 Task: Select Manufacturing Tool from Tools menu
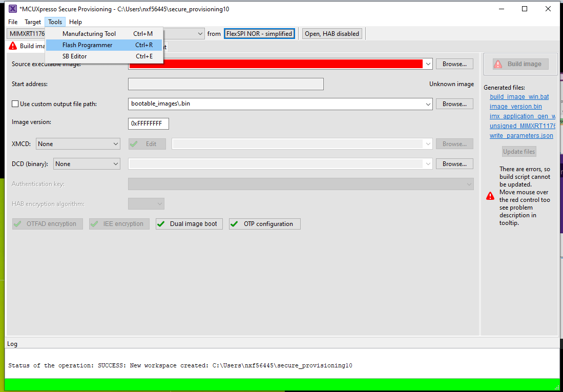click(90, 33)
